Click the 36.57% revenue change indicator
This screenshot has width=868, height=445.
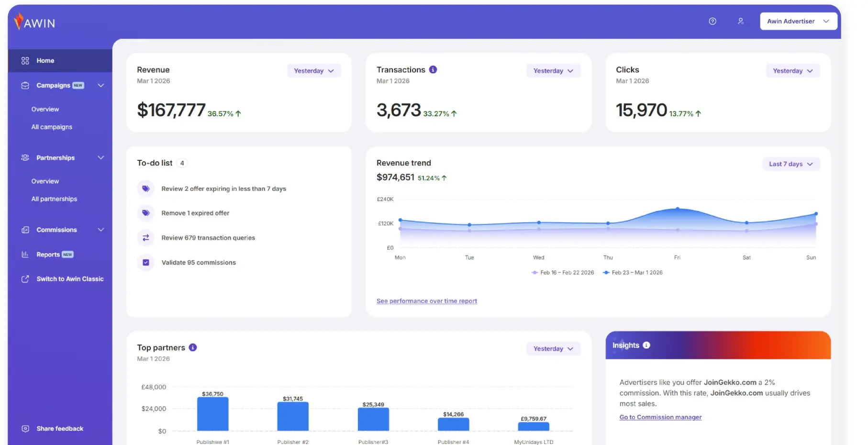click(224, 114)
